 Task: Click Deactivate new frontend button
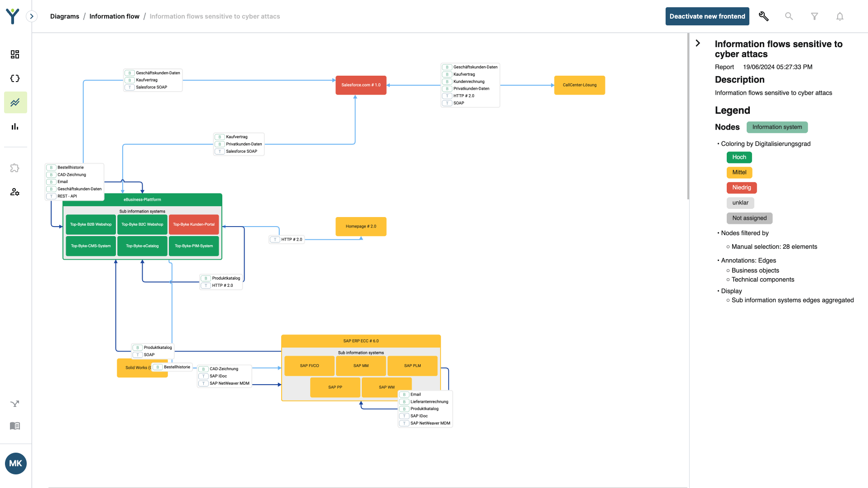tap(707, 16)
